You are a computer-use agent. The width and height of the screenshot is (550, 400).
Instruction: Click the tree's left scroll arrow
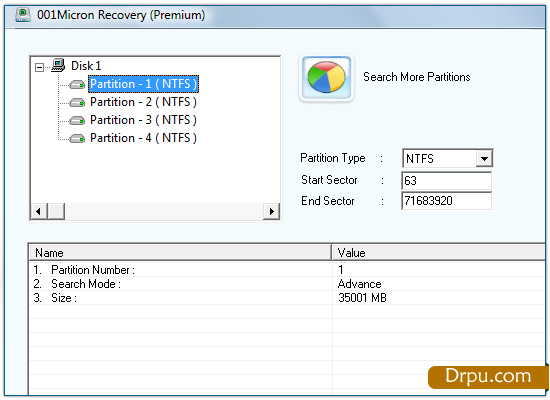[39, 211]
